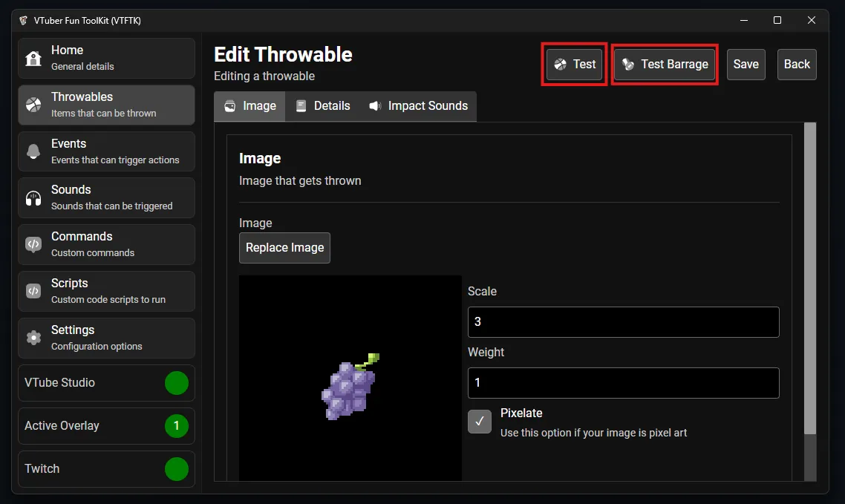Click the Active Overlay count badge
Image resolution: width=845 pixels, height=504 pixels.
coord(176,426)
